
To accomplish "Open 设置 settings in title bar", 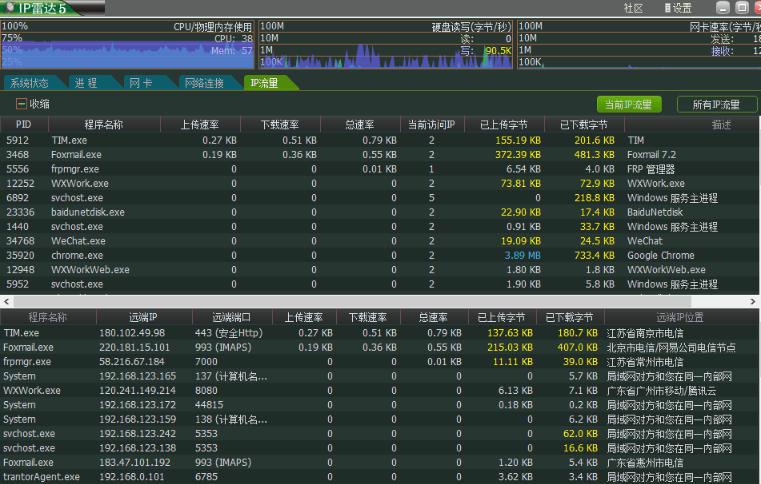I will point(681,8).
